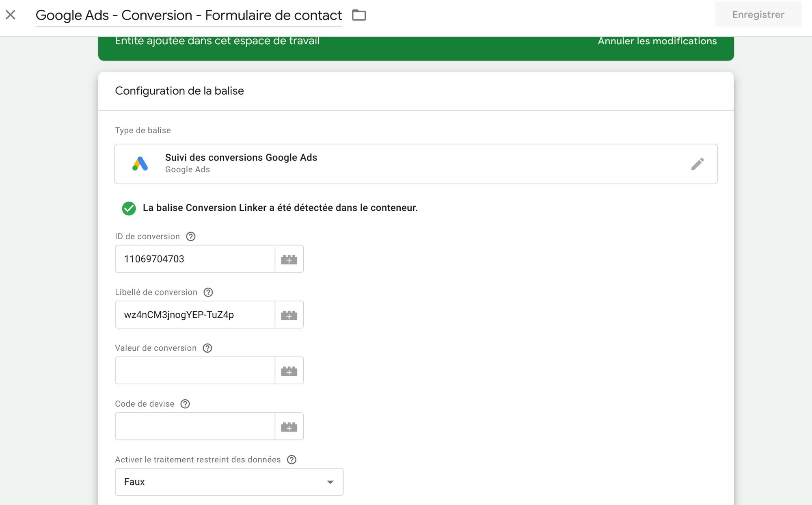Insert variable for Code de devise field
The height and width of the screenshot is (505, 812).
click(289, 426)
